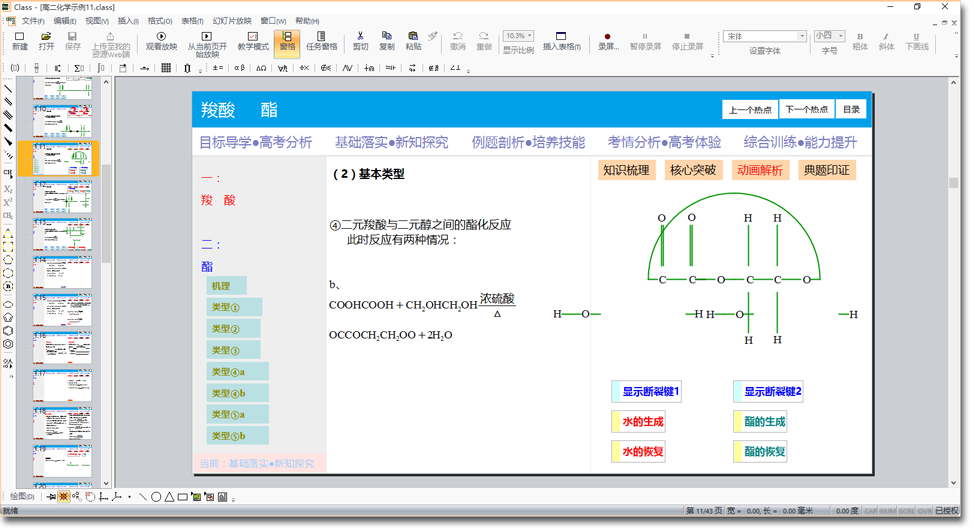
Task: Expand the 10.3% zoom ratio dropdown
Action: [x=529, y=36]
